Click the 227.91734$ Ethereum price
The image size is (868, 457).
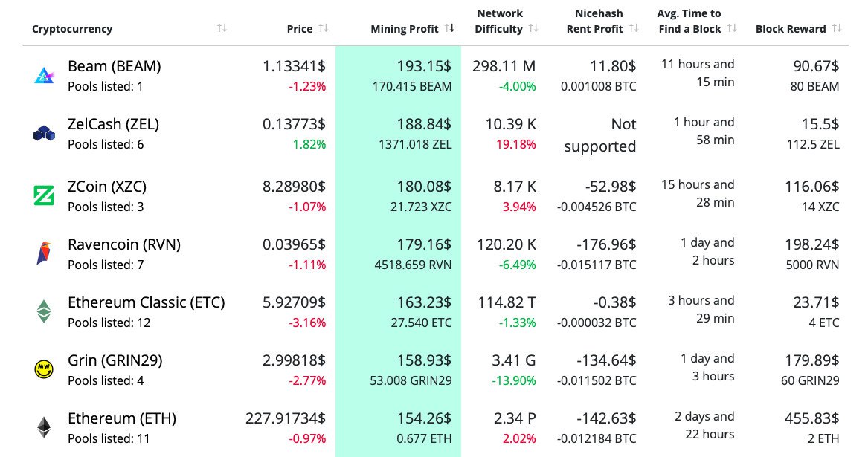pyautogui.click(x=286, y=418)
